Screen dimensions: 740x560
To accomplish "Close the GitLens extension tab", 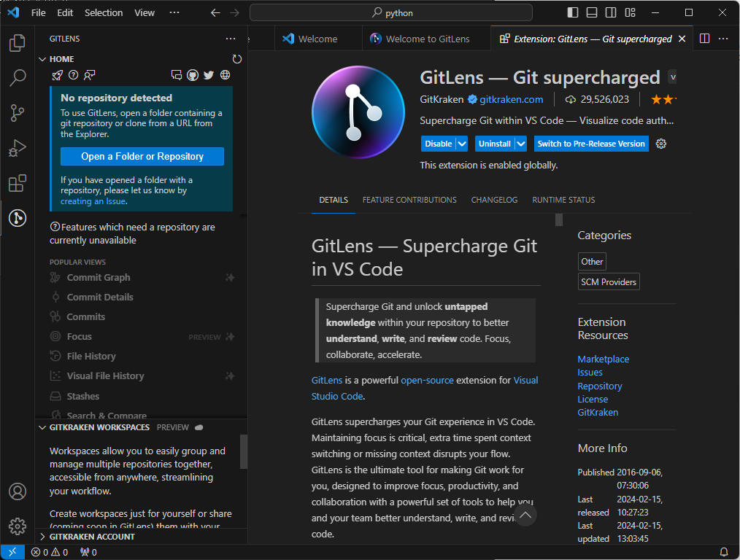I will (x=682, y=39).
